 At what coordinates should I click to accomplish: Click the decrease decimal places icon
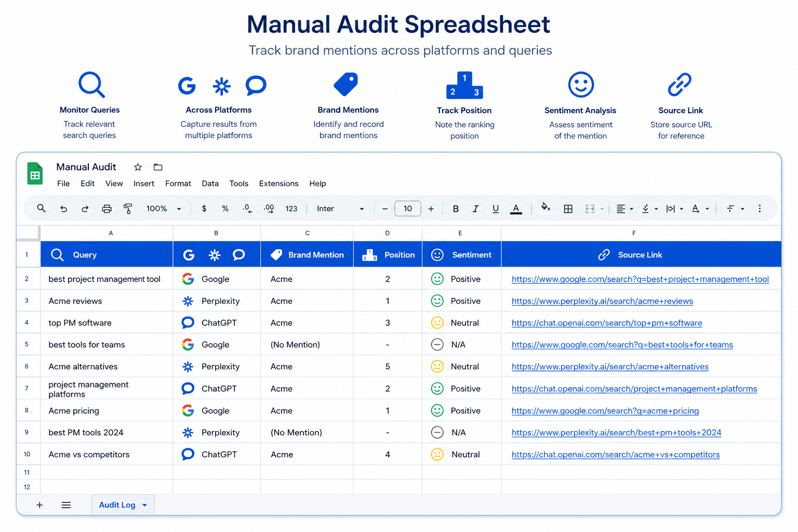point(247,209)
